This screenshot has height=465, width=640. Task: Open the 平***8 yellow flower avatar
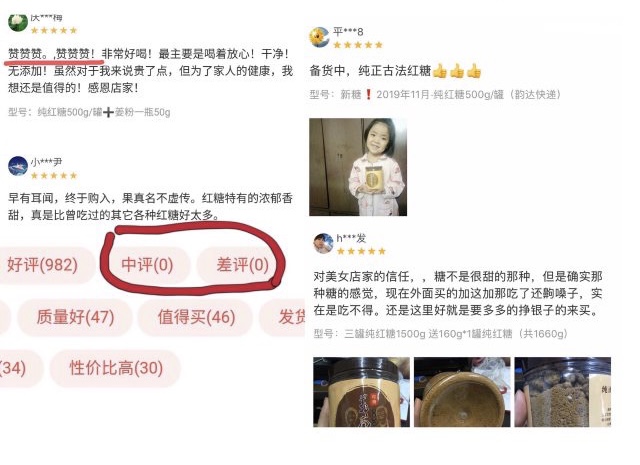[x=319, y=37]
